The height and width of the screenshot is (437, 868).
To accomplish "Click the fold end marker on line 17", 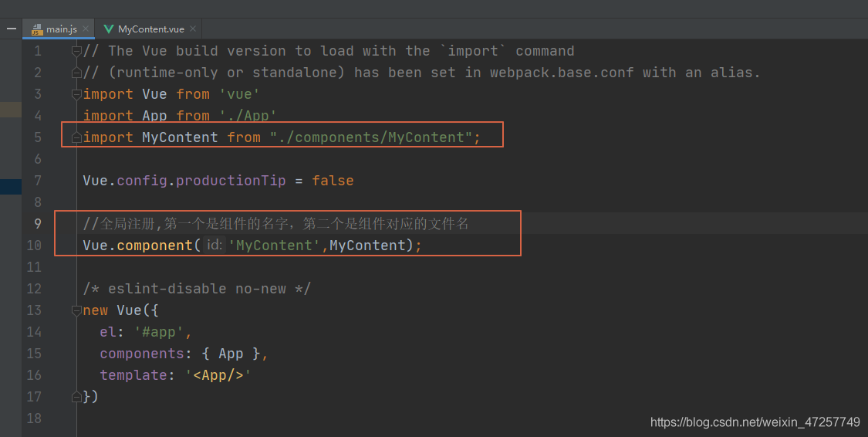I will pyautogui.click(x=76, y=397).
